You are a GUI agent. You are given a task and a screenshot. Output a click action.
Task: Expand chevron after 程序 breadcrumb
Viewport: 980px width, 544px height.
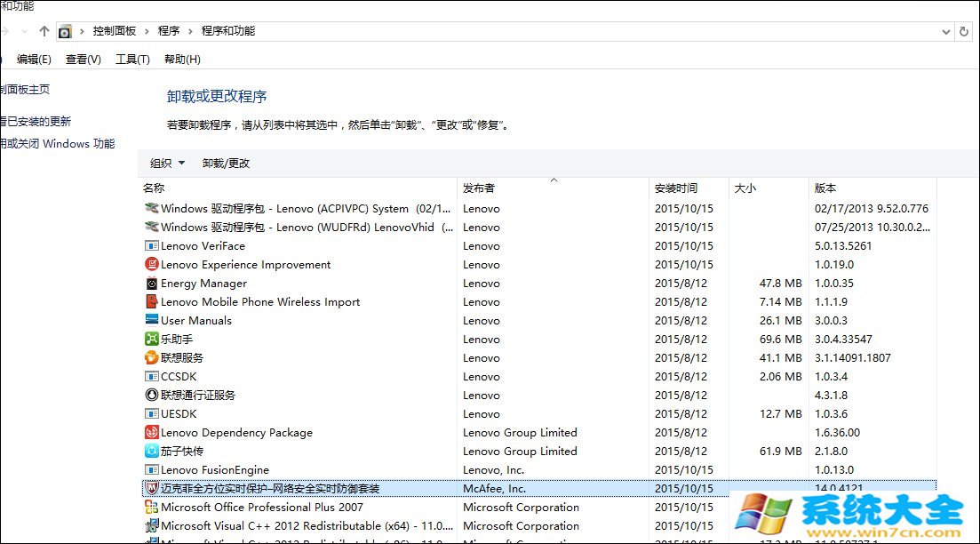(x=190, y=31)
